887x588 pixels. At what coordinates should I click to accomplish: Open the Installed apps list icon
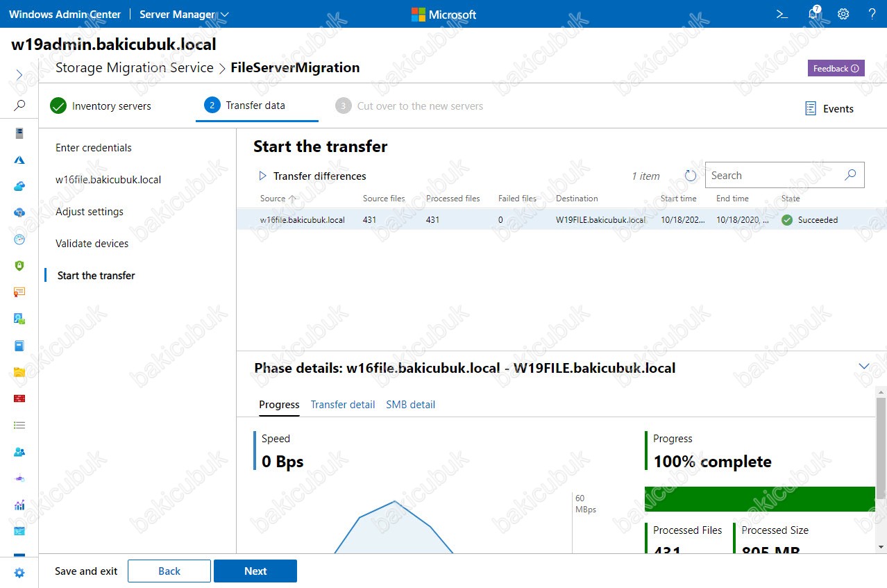(19, 425)
